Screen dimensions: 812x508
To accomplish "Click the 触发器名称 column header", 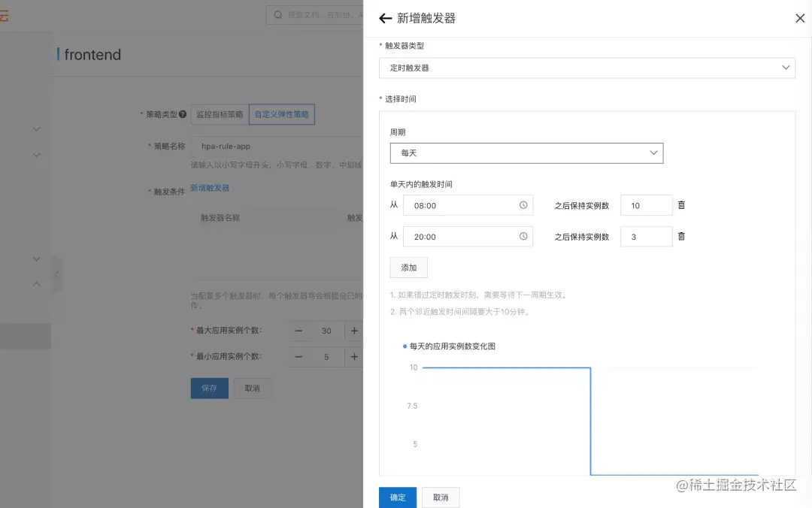I will coord(220,218).
